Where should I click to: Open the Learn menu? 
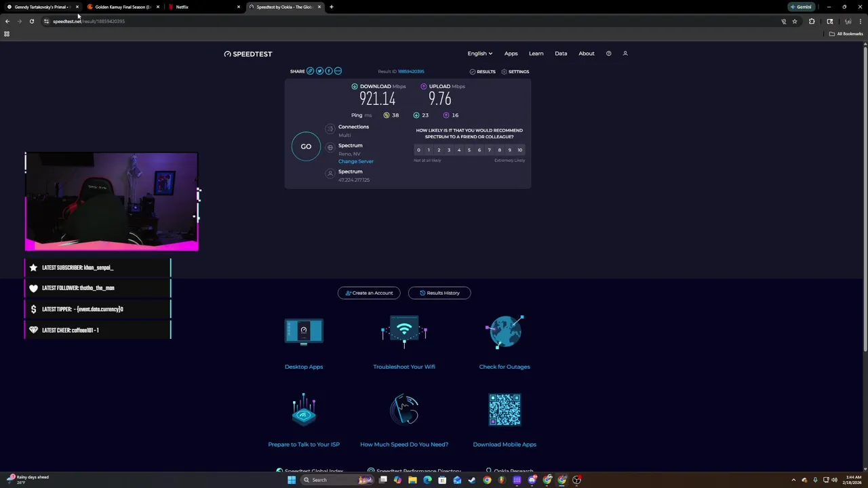pyautogui.click(x=536, y=54)
